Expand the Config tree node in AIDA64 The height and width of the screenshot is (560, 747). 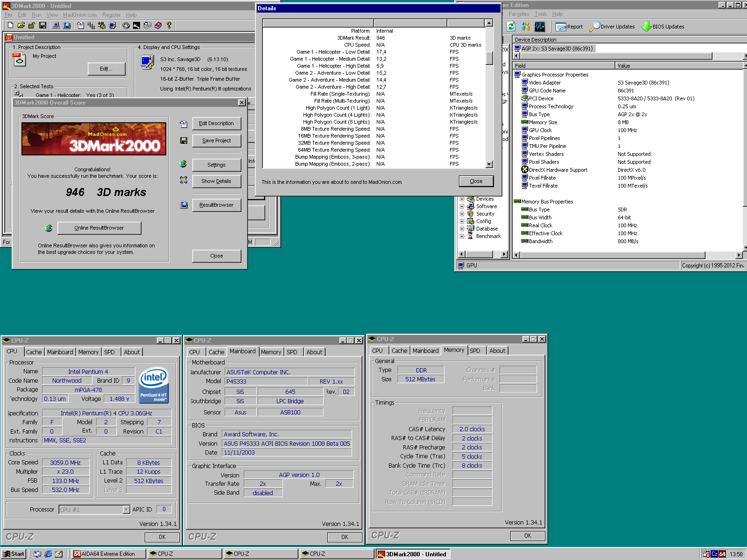point(462,221)
